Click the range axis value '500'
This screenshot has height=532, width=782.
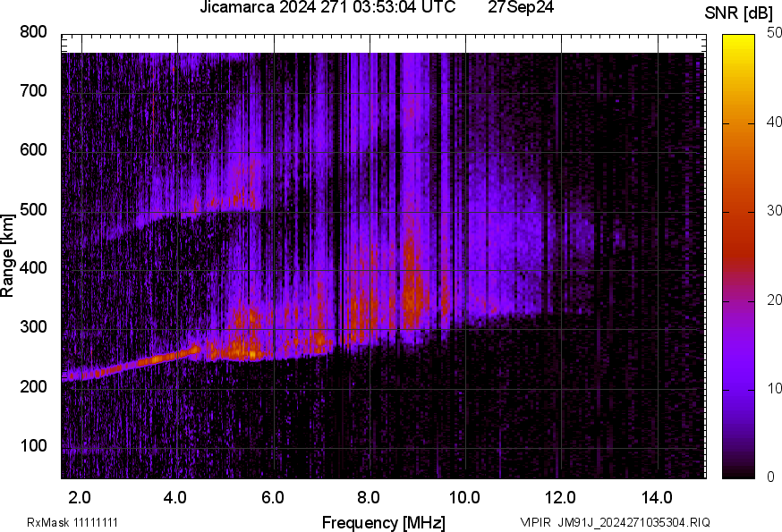tap(33, 209)
